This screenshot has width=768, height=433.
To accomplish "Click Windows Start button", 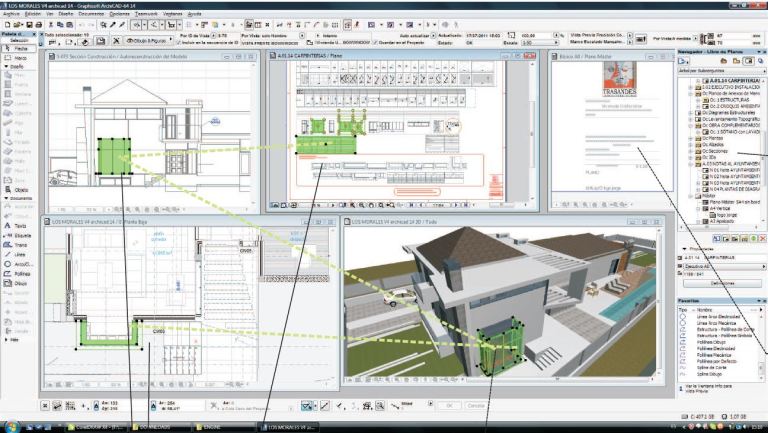I will [11, 427].
